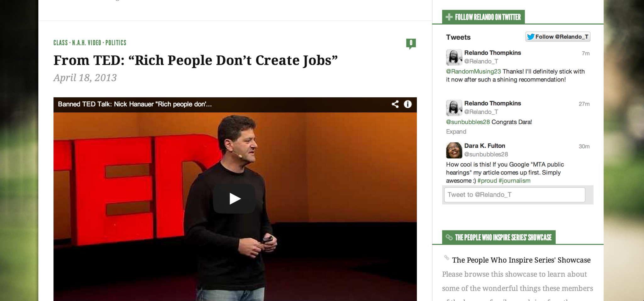
Task: Click the link icon in People Who Inspire header
Action: click(449, 237)
